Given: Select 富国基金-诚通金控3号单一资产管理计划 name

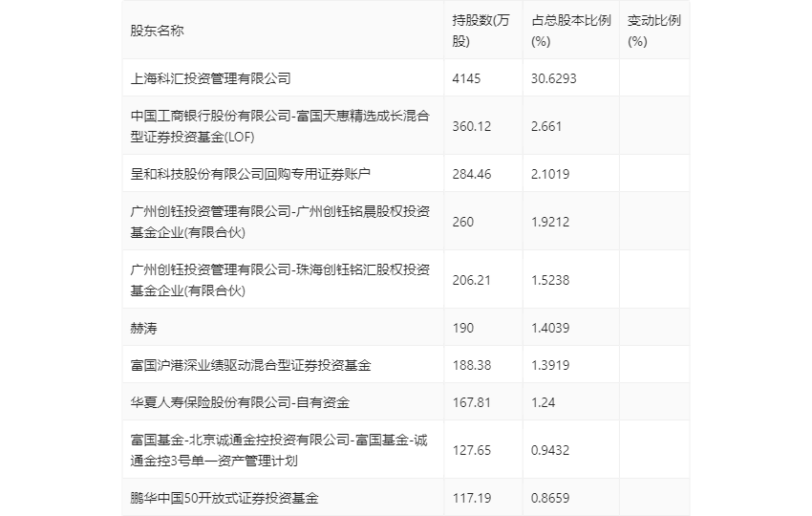Looking at the screenshot, I should point(279,450).
